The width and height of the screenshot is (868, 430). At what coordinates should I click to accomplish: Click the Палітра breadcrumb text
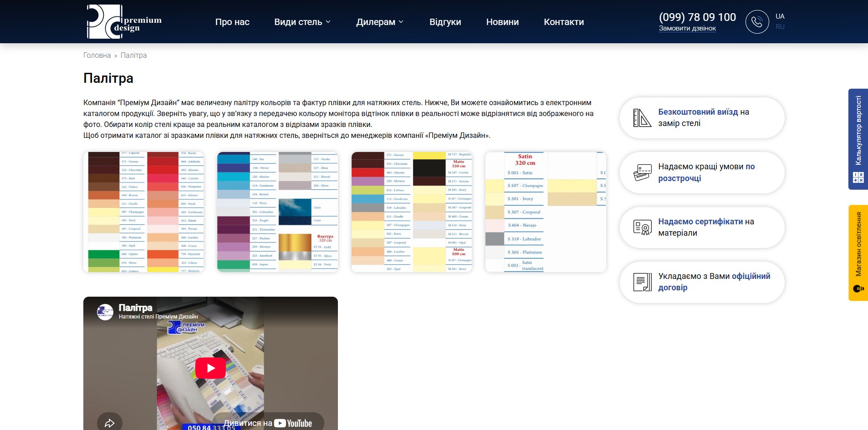pyautogui.click(x=133, y=55)
